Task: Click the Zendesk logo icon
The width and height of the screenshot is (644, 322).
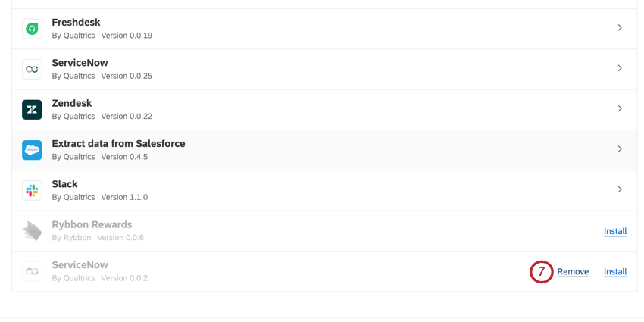Action: (32, 110)
